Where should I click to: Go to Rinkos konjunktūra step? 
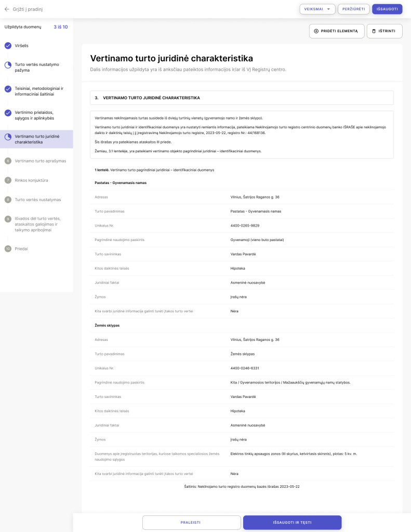coord(32,180)
